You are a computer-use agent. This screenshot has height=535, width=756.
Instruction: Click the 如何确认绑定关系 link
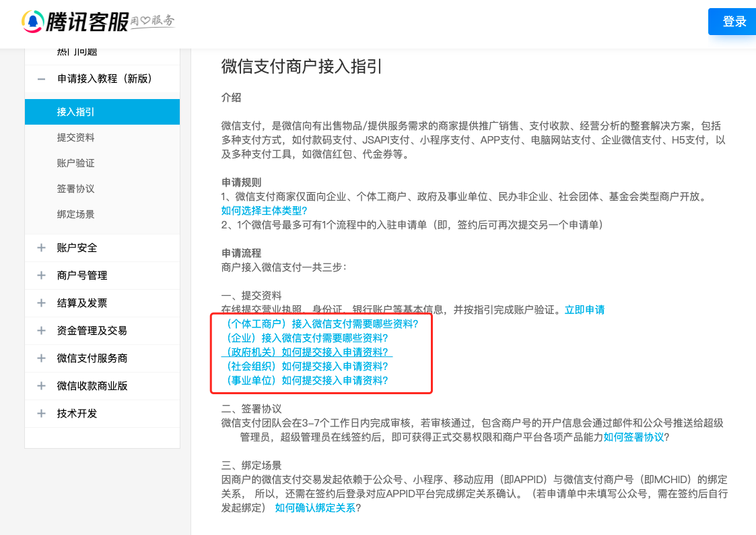click(315, 508)
